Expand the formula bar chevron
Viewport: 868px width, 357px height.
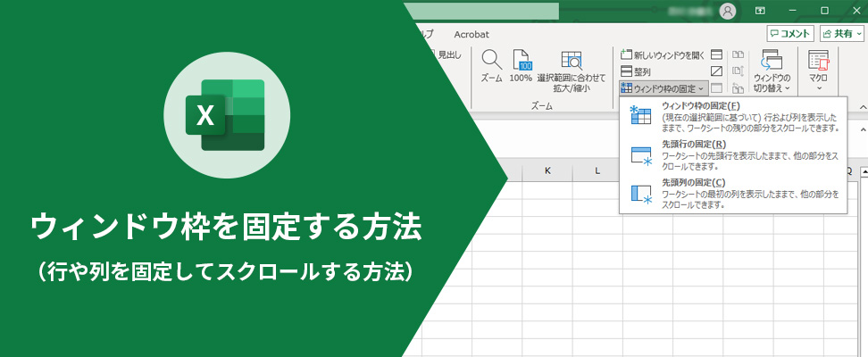(863, 129)
